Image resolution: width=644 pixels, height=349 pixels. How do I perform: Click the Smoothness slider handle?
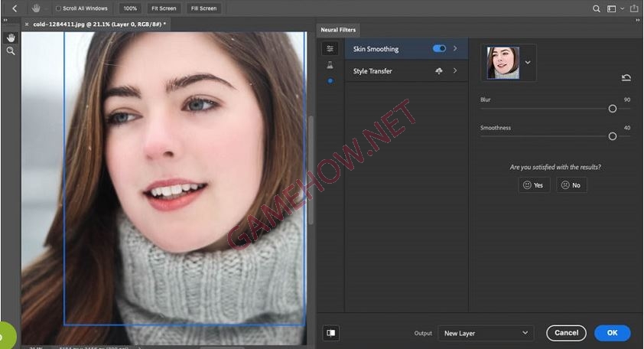613,136
